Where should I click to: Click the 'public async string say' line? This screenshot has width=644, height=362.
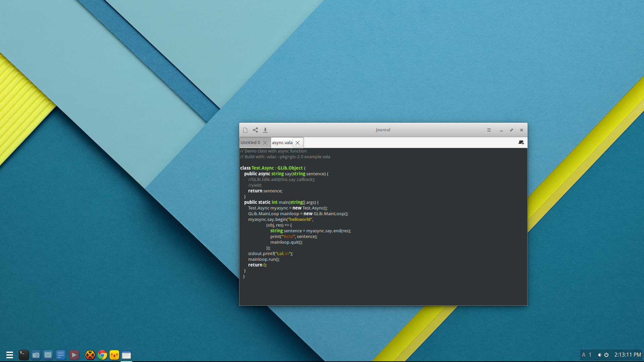[286, 174]
